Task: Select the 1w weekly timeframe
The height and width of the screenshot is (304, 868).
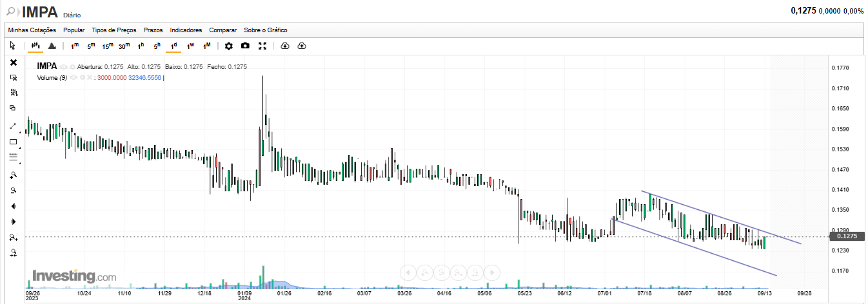Action: [x=190, y=46]
